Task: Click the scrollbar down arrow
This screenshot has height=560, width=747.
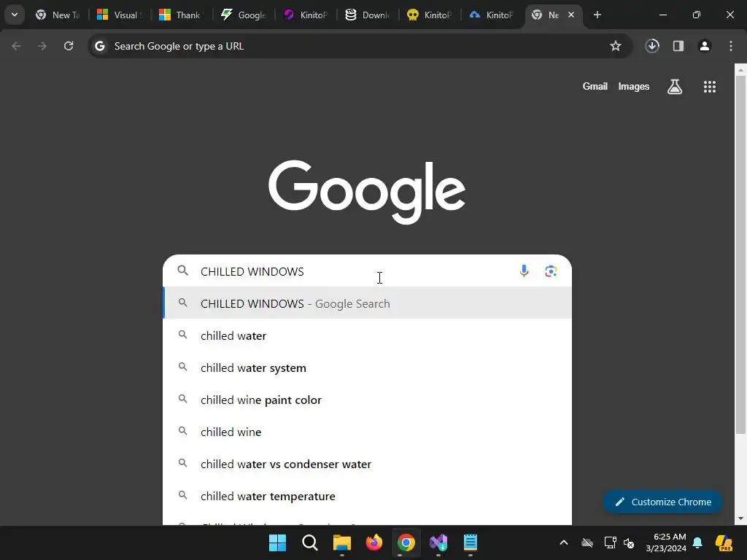Action: click(x=740, y=518)
